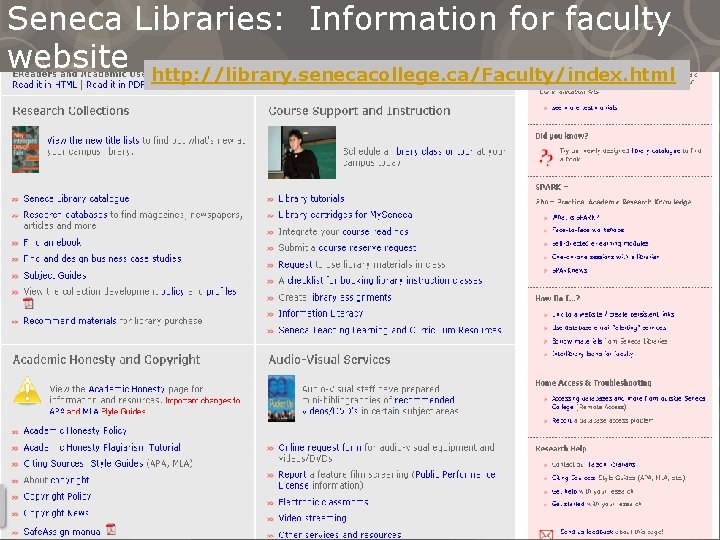This screenshot has width=720, height=540.
Task: Open Get started with your research link
Action: tap(596, 504)
